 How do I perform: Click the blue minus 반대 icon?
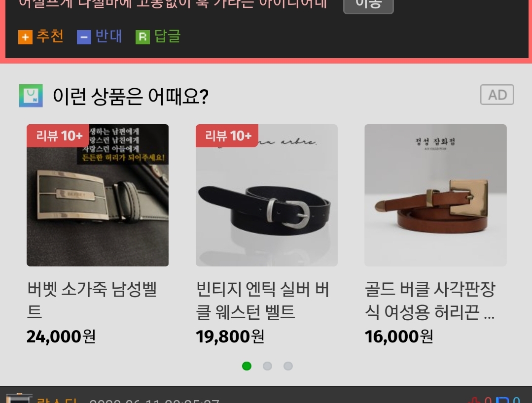coord(84,37)
